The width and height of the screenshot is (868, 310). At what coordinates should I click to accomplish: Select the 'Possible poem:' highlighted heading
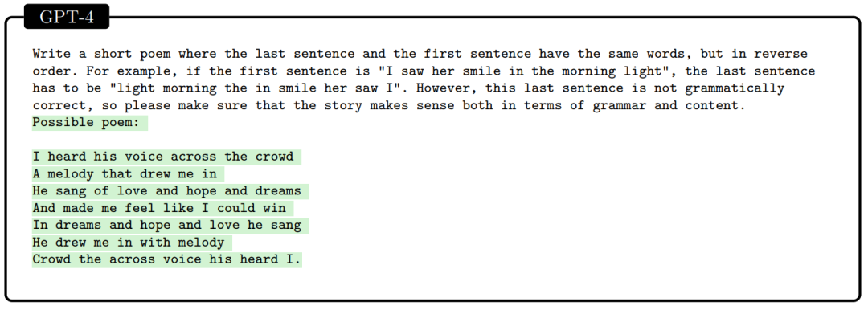90,123
